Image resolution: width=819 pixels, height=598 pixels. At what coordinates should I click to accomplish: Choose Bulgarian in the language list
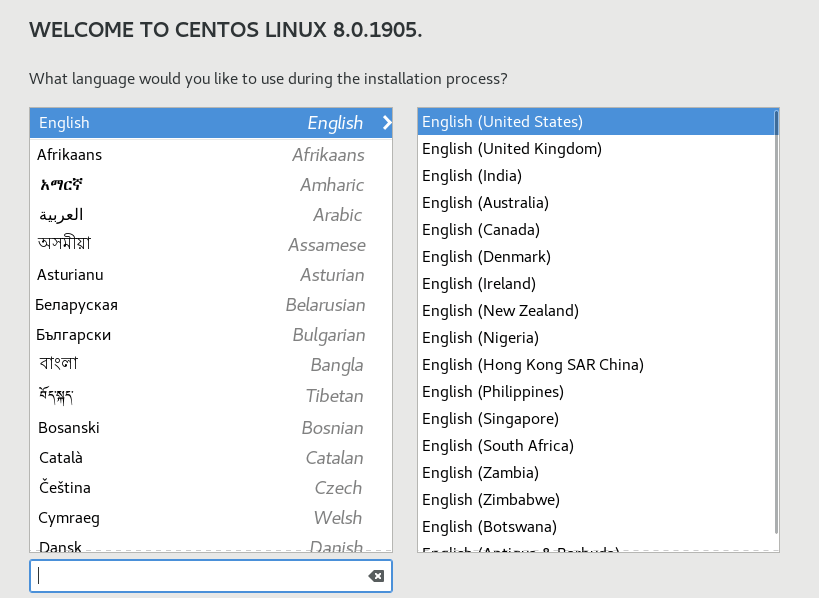[x=200, y=335]
